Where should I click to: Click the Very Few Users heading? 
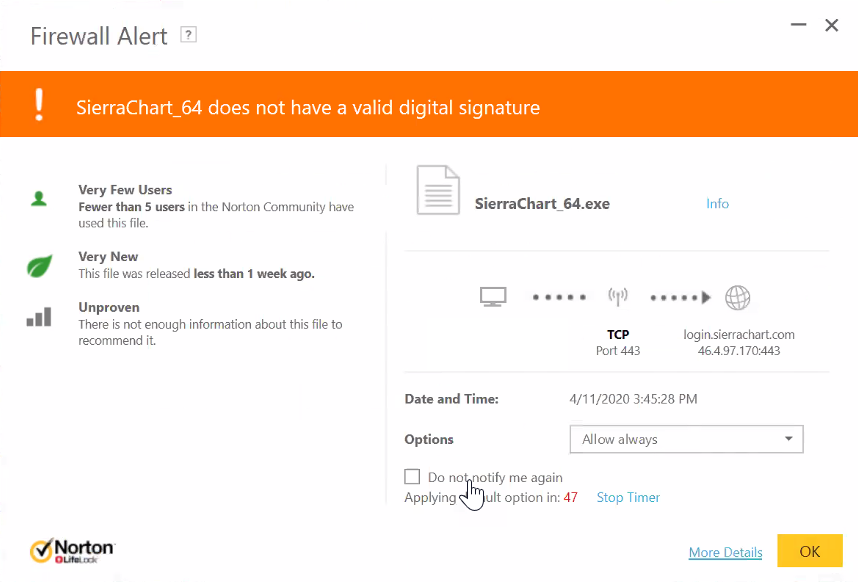click(125, 190)
